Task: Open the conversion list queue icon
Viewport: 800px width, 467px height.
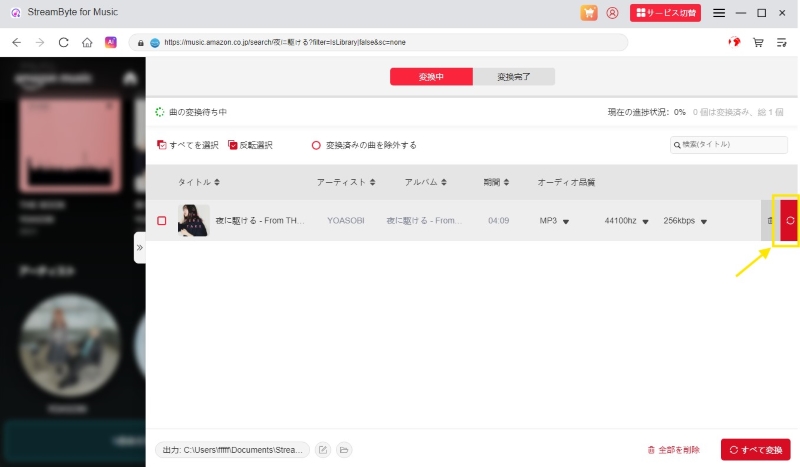Action: point(782,42)
